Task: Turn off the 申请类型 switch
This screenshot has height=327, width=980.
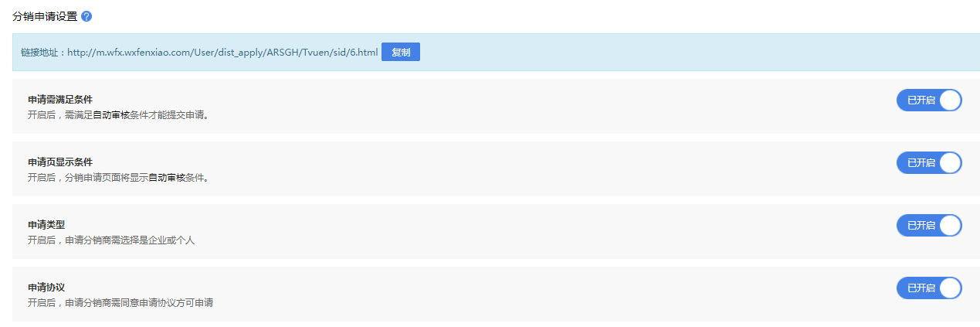Action: [928, 225]
